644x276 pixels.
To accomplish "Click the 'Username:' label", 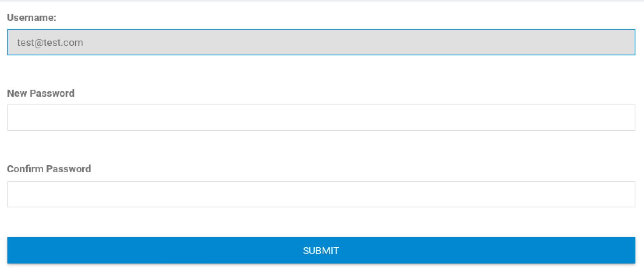I will (x=32, y=18).
